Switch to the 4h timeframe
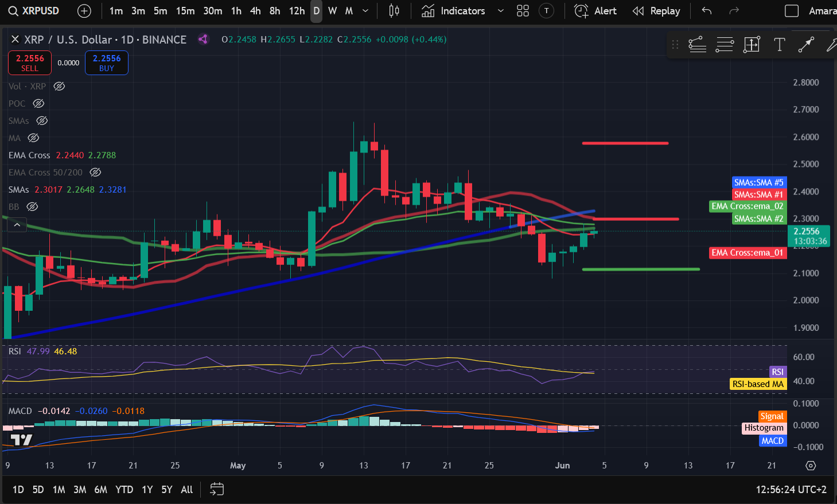This screenshot has height=504, width=837. pyautogui.click(x=255, y=11)
